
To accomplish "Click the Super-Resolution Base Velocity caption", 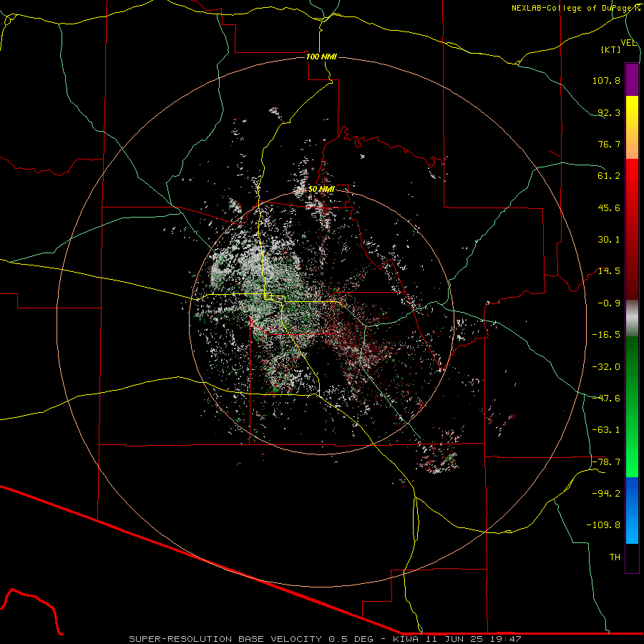I will [326, 639].
